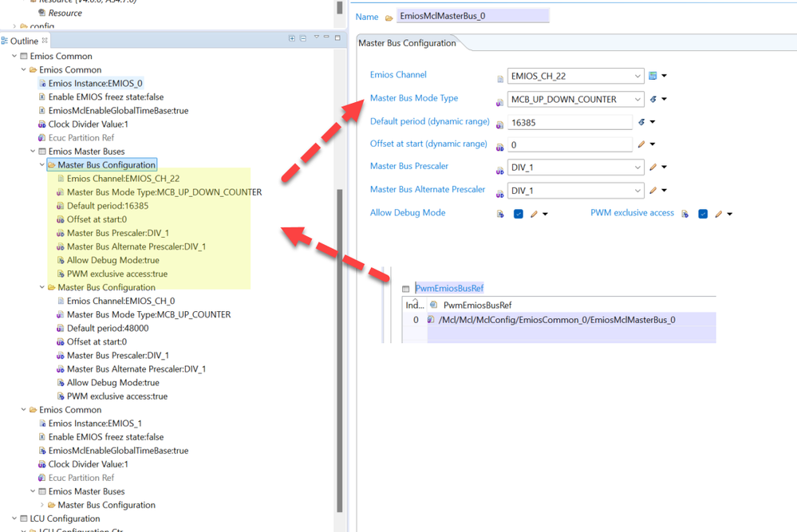Click Offset at start field showing 0
This screenshot has width=797, height=532.
(570, 145)
